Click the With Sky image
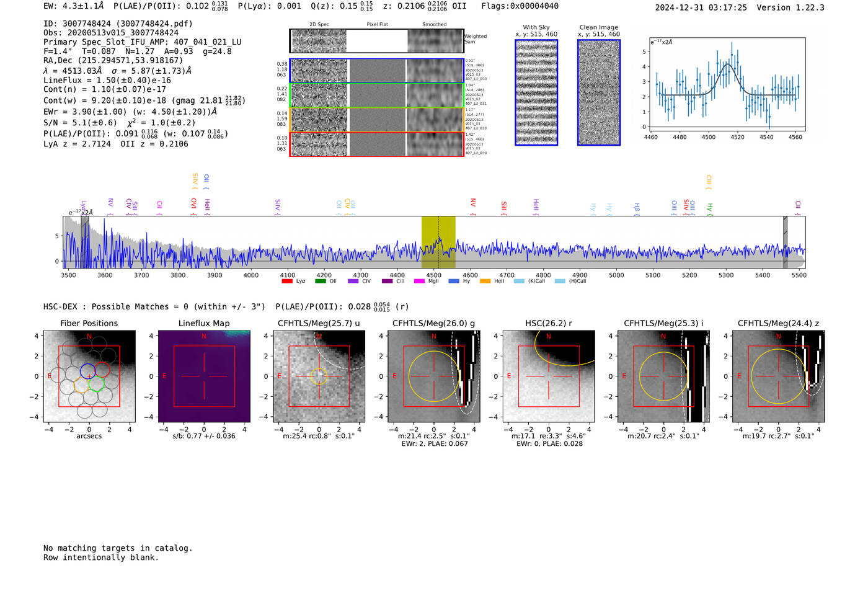Image resolution: width=868 pixels, height=591 pixels. tap(536, 92)
